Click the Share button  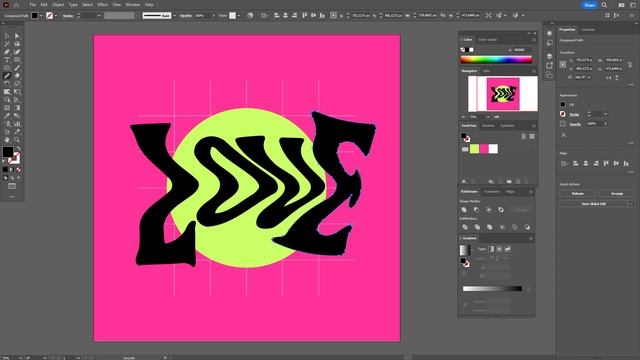pos(589,5)
